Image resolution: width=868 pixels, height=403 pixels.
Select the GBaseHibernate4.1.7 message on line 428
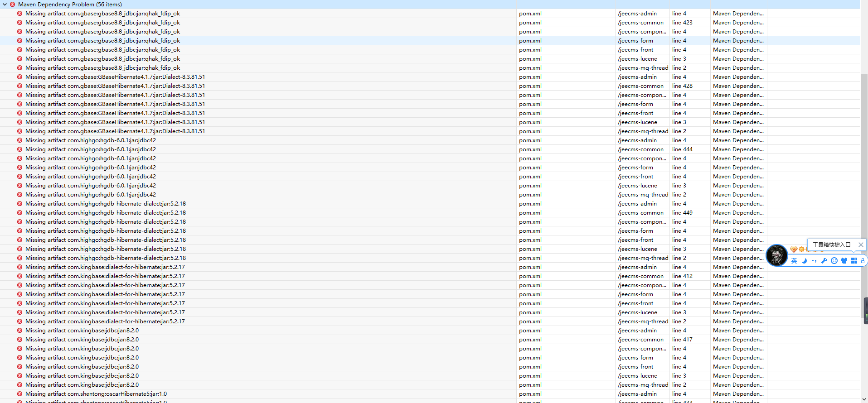(x=115, y=86)
